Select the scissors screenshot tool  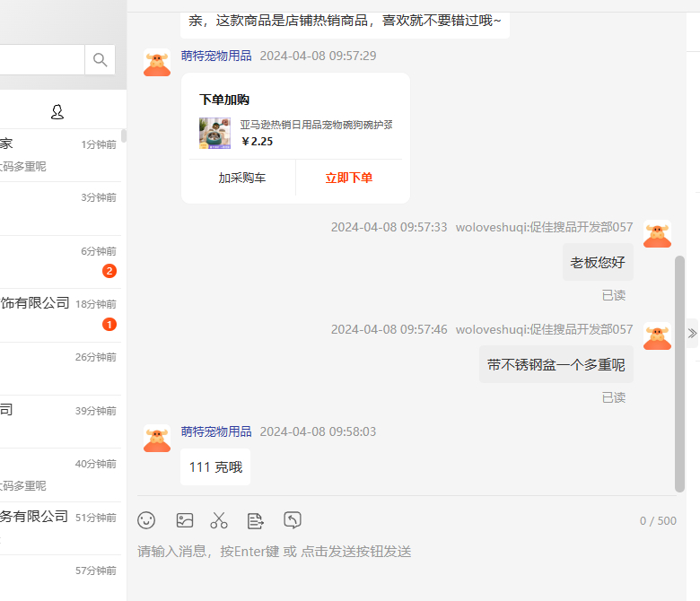coord(219,520)
